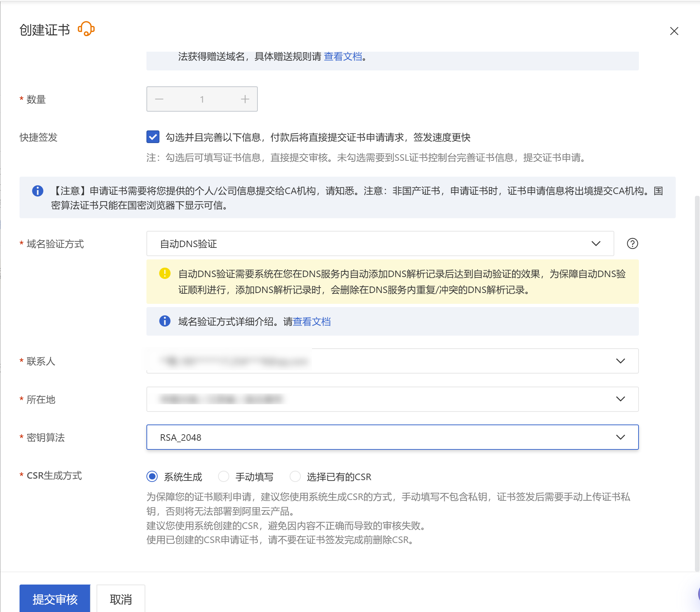Click blue info icon beside 【注意】 notice
This screenshot has height=612, width=700.
(38, 191)
